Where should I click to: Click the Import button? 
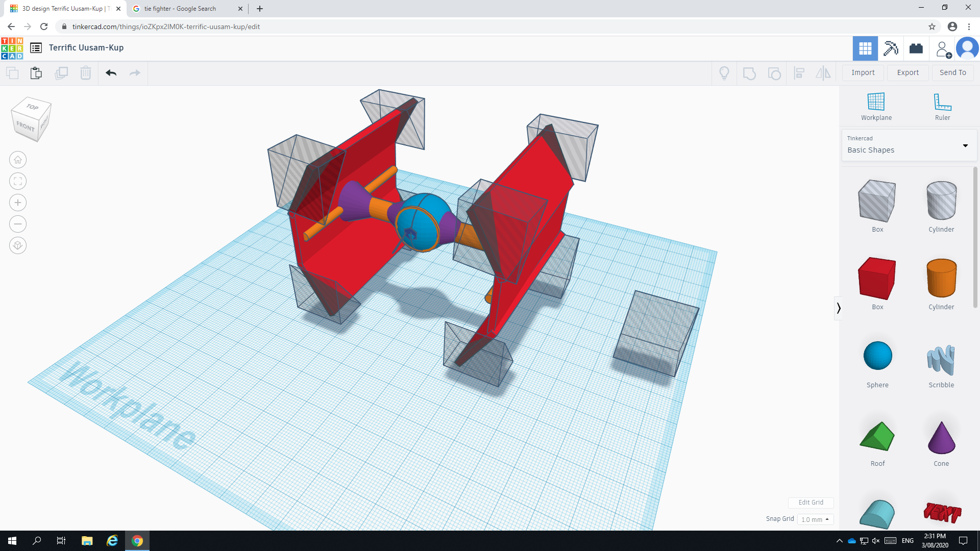pos(863,72)
